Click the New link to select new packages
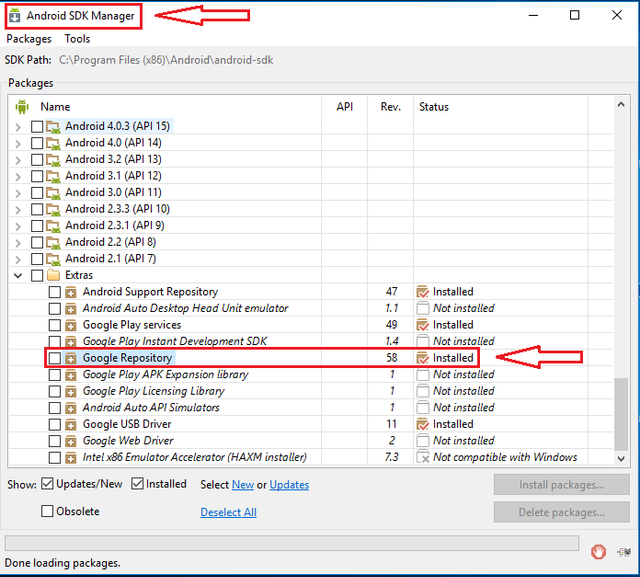Image resolution: width=640 pixels, height=577 pixels. click(x=243, y=485)
